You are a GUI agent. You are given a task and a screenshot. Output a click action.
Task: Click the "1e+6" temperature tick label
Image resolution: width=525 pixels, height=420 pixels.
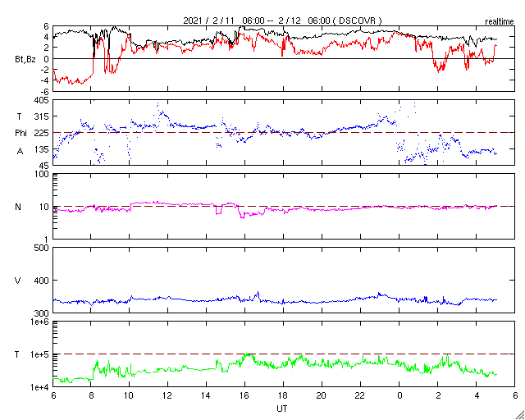point(39,322)
